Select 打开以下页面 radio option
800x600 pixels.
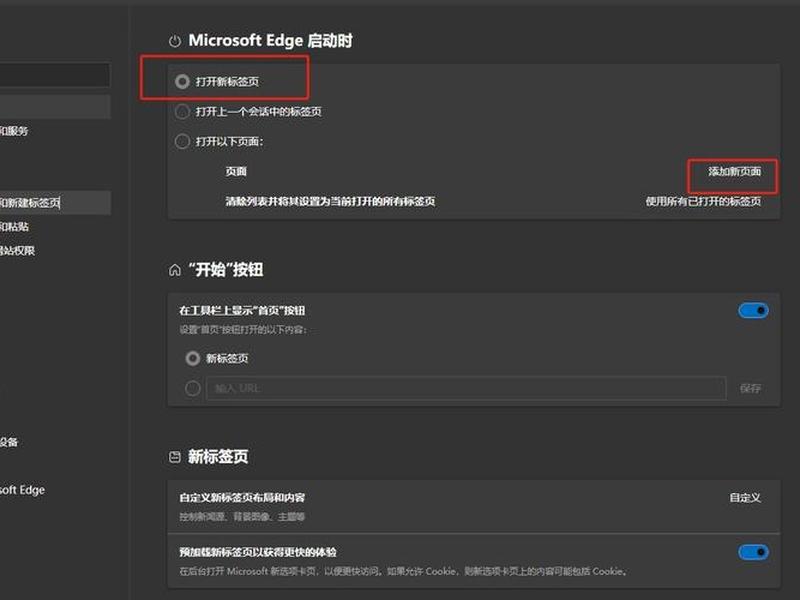point(182,141)
